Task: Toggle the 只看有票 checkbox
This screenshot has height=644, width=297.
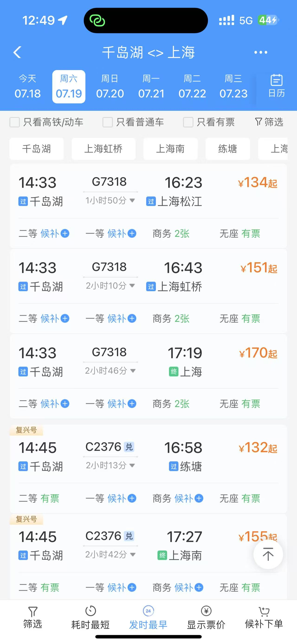Action: point(188,122)
